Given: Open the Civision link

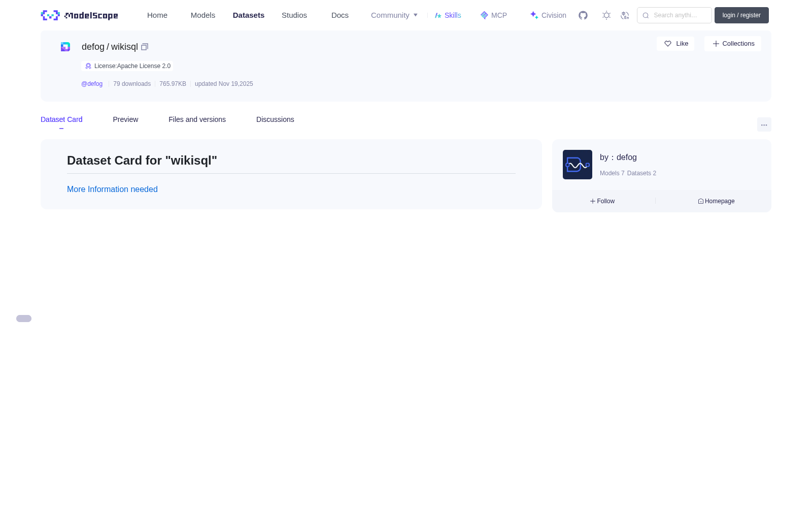Looking at the screenshot, I should (548, 15).
